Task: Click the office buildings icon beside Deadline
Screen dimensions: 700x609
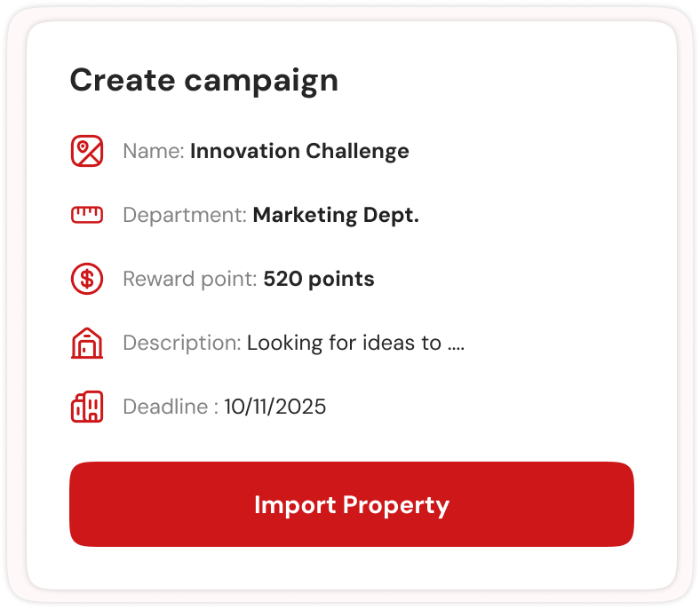Action: pos(87,407)
